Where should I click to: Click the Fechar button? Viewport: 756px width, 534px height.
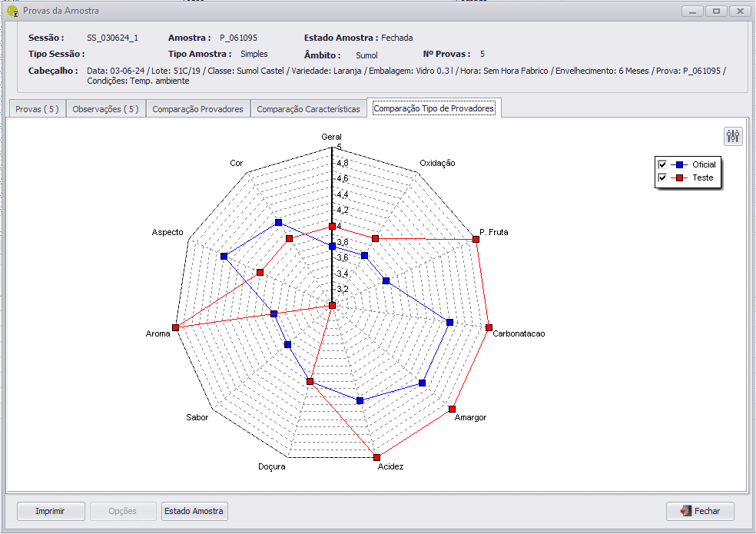pyautogui.click(x=700, y=511)
